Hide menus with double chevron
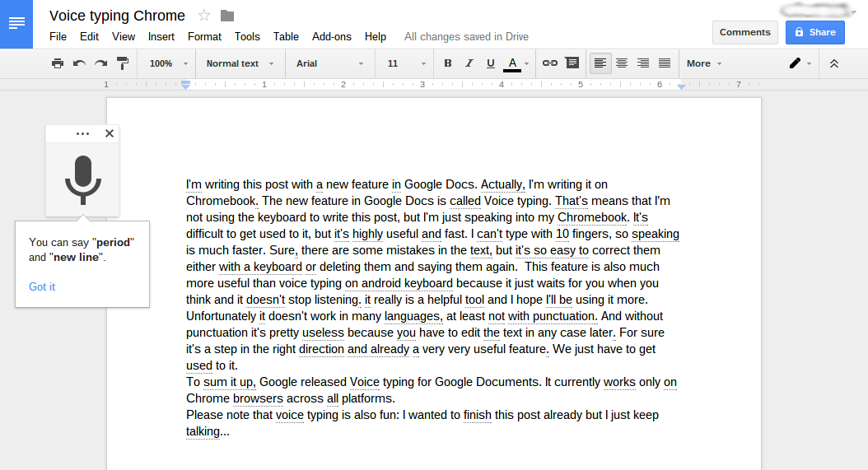 tap(833, 63)
